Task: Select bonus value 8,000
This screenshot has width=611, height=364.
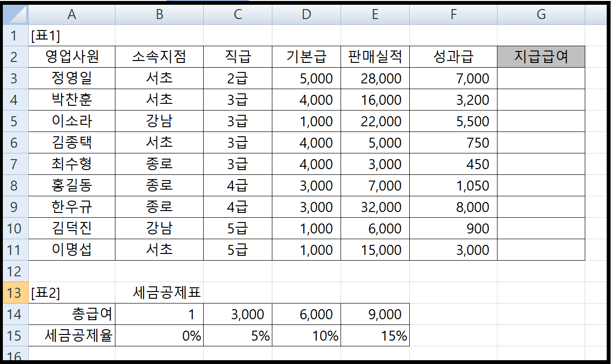Action: point(453,207)
